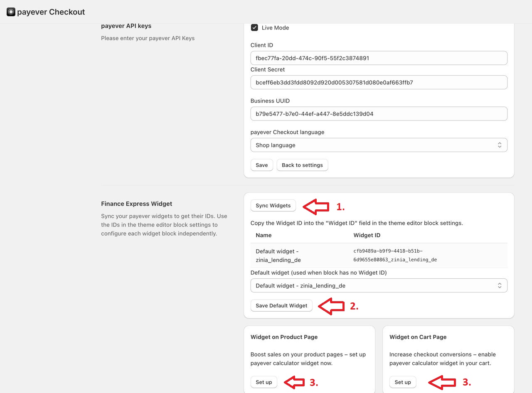Click the 'Boost sales on your product pages' description
The height and width of the screenshot is (393, 532).
(x=308, y=359)
